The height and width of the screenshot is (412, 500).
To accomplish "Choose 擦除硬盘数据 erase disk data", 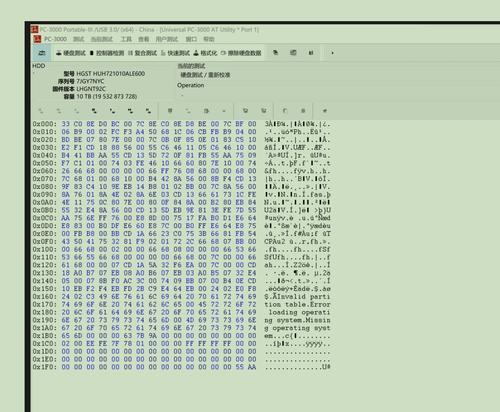I will click(x=241, y=53).
